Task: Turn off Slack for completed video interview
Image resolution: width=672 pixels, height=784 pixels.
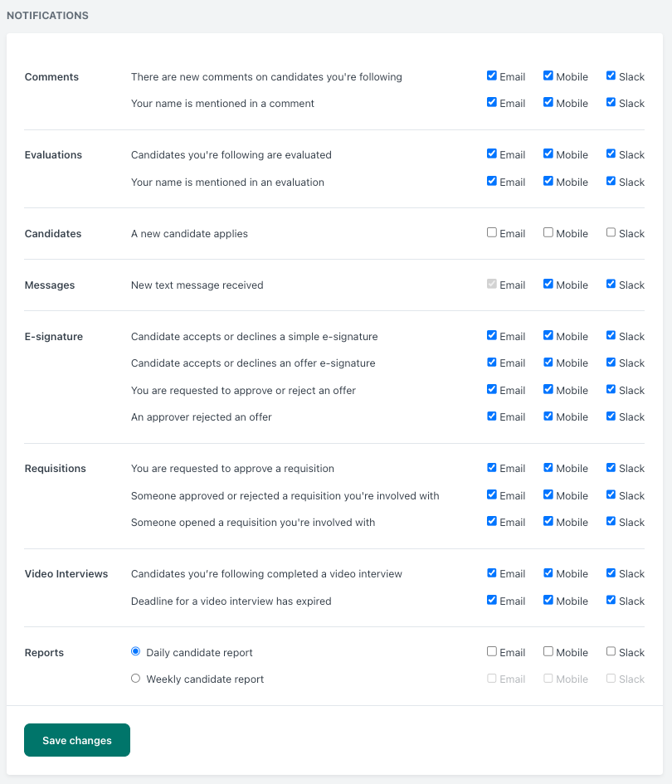Action: point(611,573)
